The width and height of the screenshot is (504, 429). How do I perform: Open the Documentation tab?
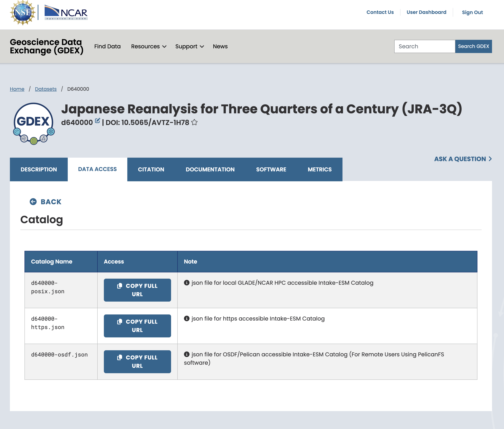[210, 169]
